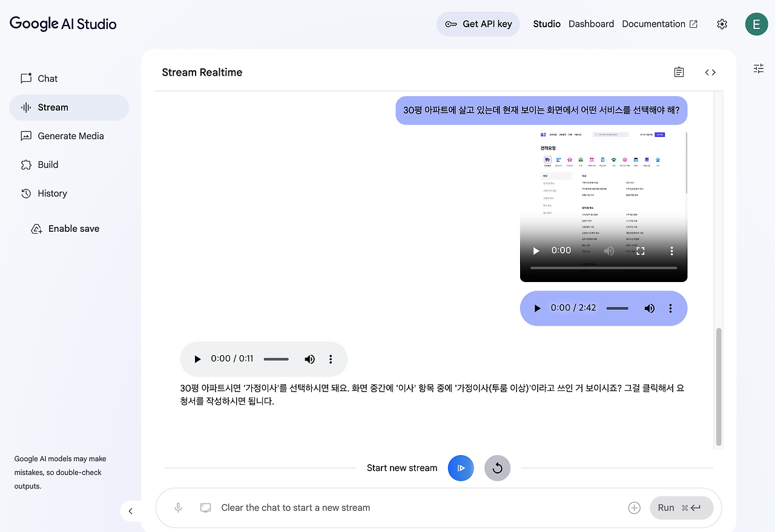The width and height of the screenshot is (775, 532).
Task: Mute the 2:42 audio clip
Action: 650,308
